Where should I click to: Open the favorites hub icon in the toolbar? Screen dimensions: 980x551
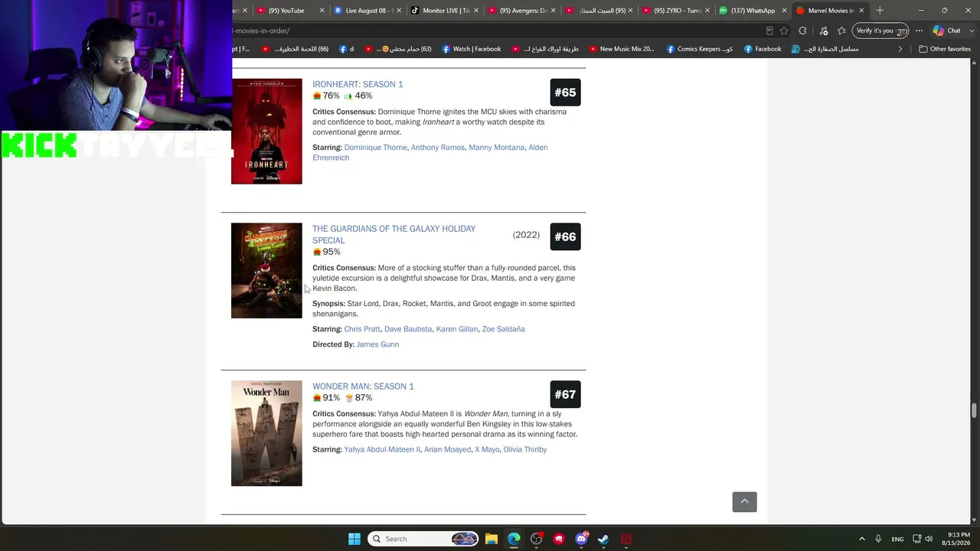point(841,31)
